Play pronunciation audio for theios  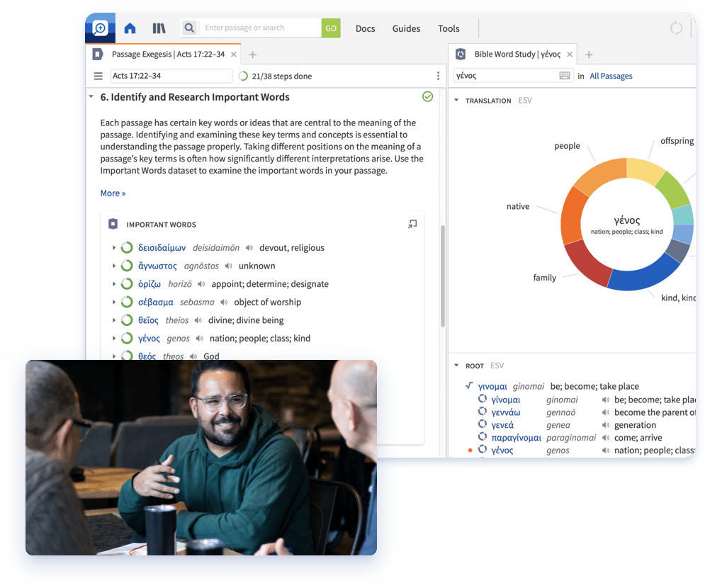point(198,320)
